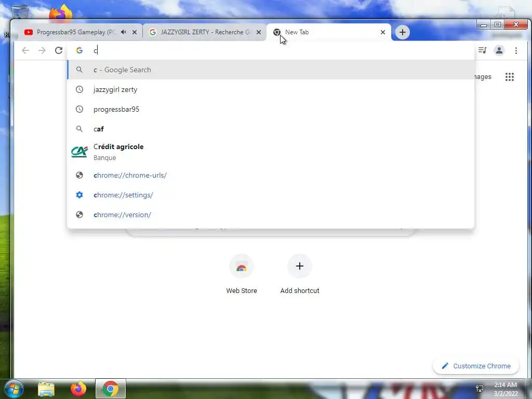Open the Chrome profile avatar
This screenshot has width=532, height=399.
click(x=499, y=50)
